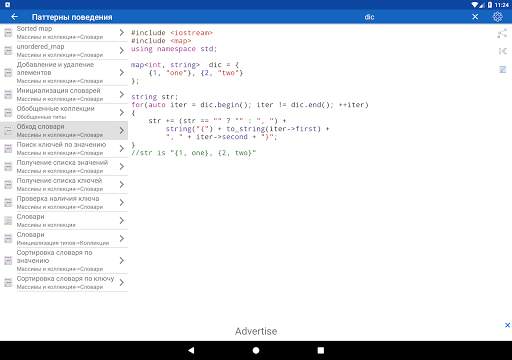Open 'Добавление и удаление элементов' item
Image resolution: width=512 pixels, height=360 pixels.
(64, 72)
